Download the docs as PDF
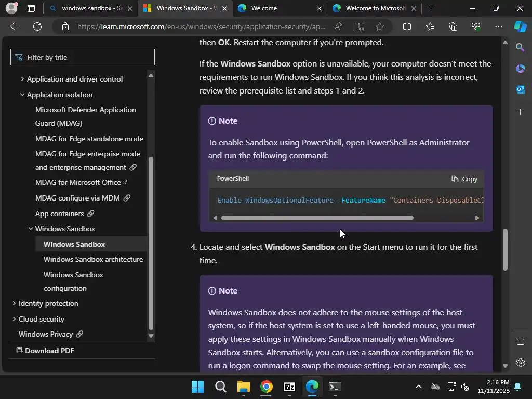532x399 pixels. tap(45, 351)
